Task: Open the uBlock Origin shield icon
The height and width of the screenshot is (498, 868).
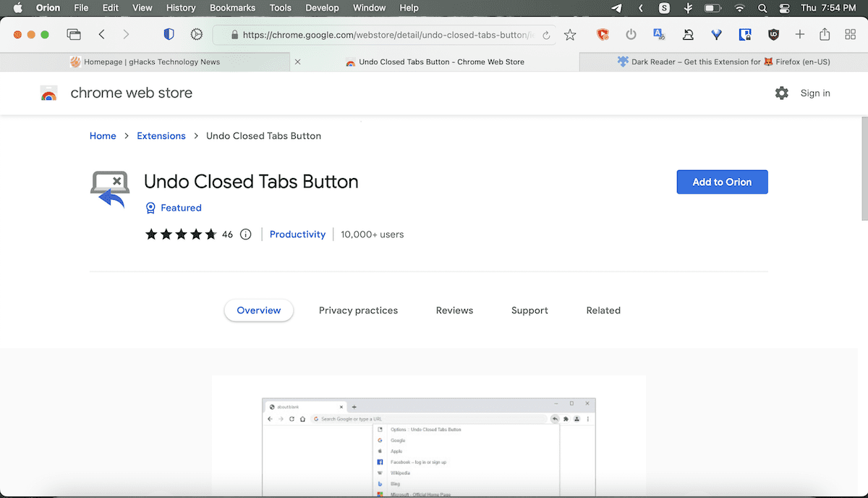Action: point(773,34)
